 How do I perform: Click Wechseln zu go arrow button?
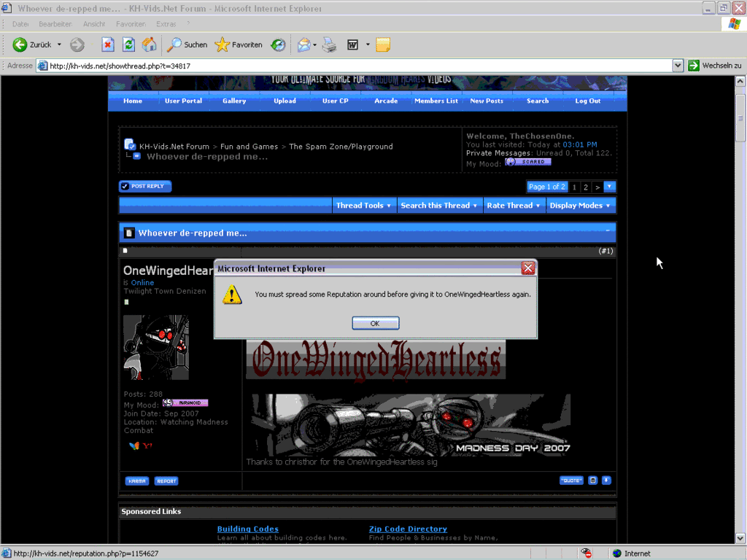pos(694,66)
